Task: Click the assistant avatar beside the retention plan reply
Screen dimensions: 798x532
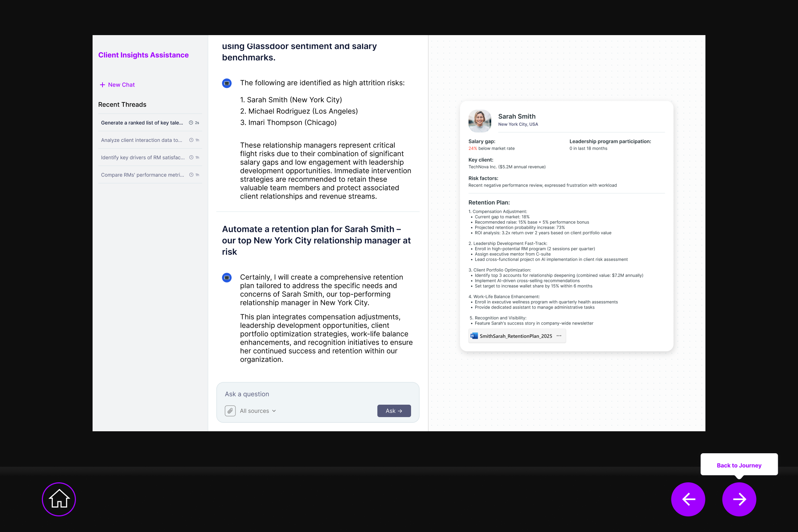Action: [x=227, y=278]
